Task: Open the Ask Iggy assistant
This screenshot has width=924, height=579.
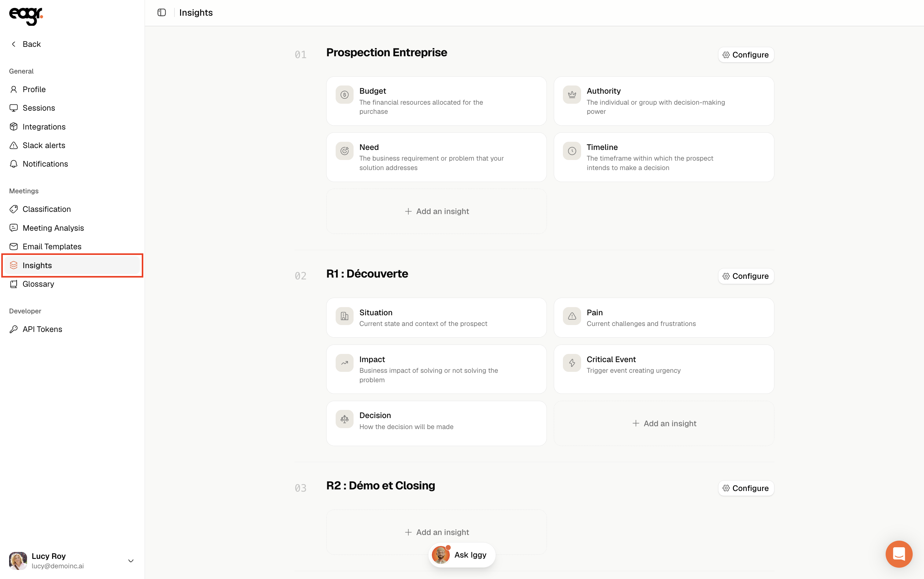Action: coord(462,555)
